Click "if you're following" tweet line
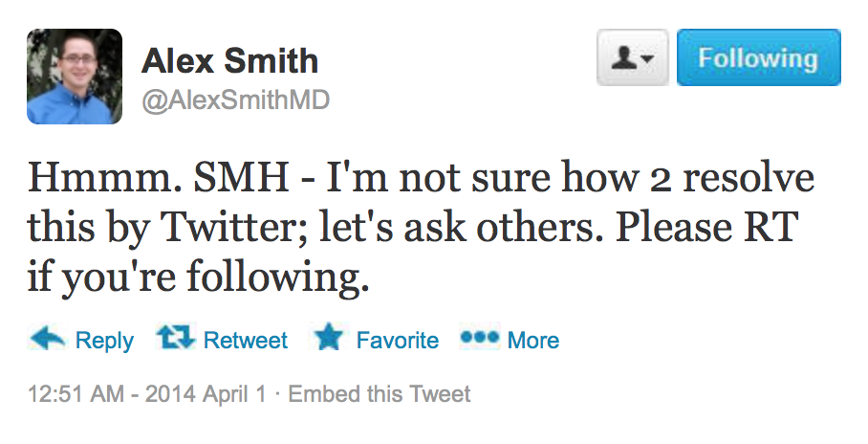 point(198,277)
